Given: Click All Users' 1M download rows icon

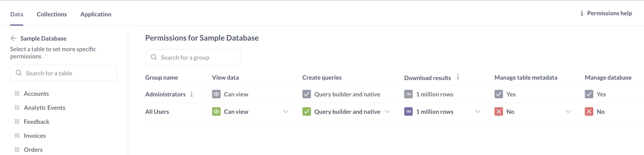Looking at the screenshot, I should 408,111.
